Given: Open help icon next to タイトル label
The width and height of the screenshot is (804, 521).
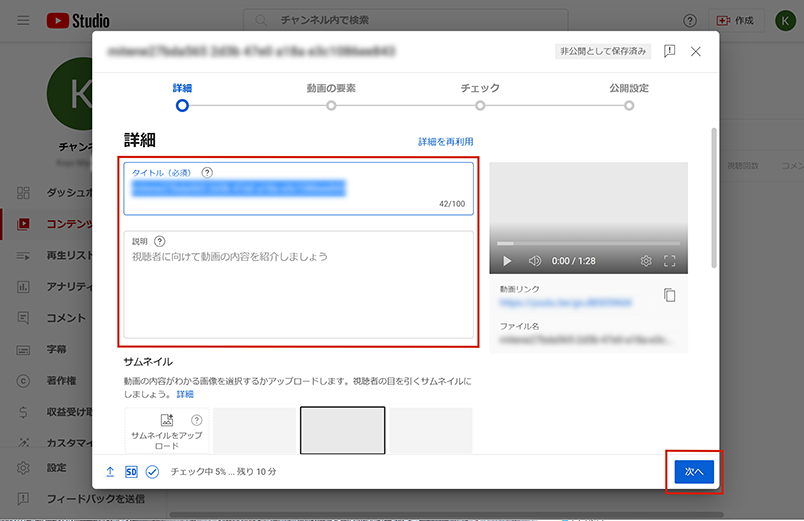Looking at the screenshot, I should pyautogui.click(x=207, y=172).
